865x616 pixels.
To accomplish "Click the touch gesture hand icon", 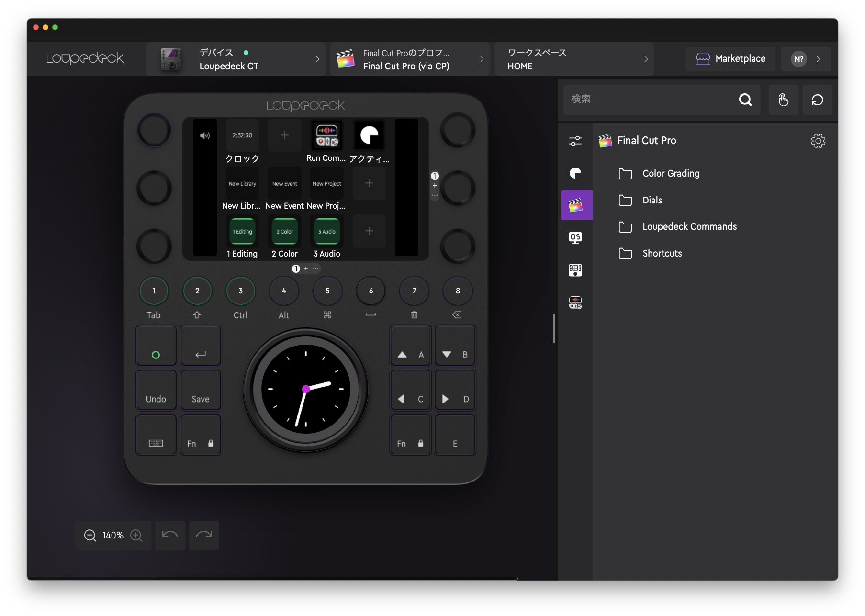I will point(783,100).
